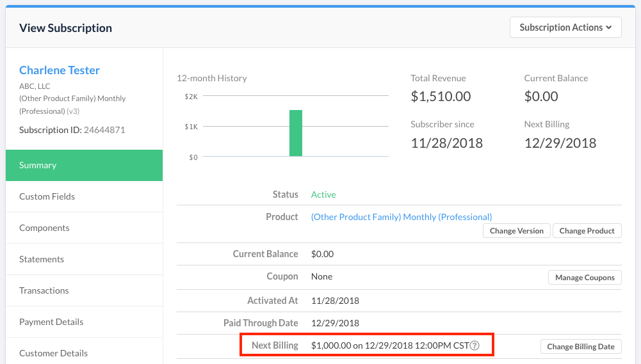Click the Change Product button
This screenshot has height=364, width=641.
[587, 231]
